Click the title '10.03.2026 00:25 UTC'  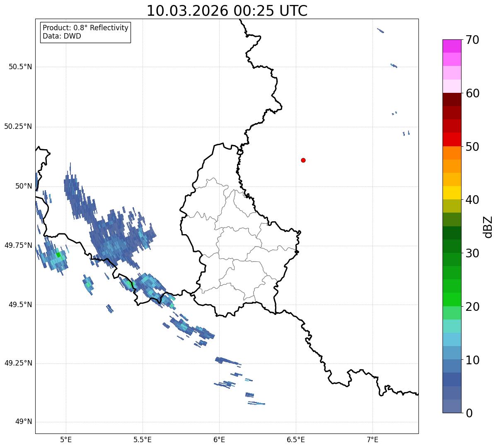tap(227, 11)
